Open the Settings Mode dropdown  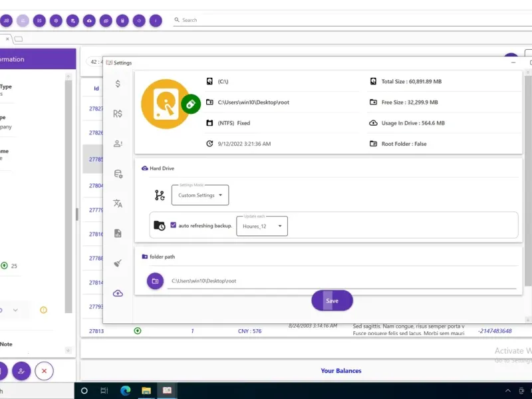point(200,195)
